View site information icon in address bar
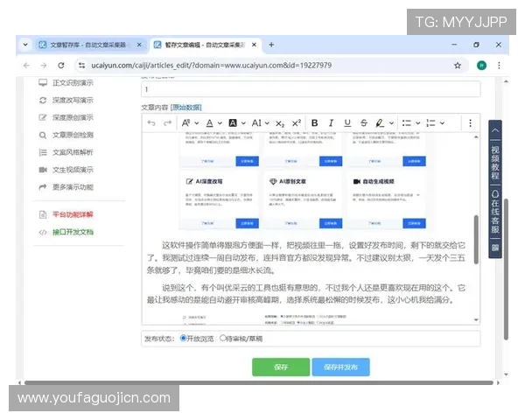 click(x=81, y=66)
